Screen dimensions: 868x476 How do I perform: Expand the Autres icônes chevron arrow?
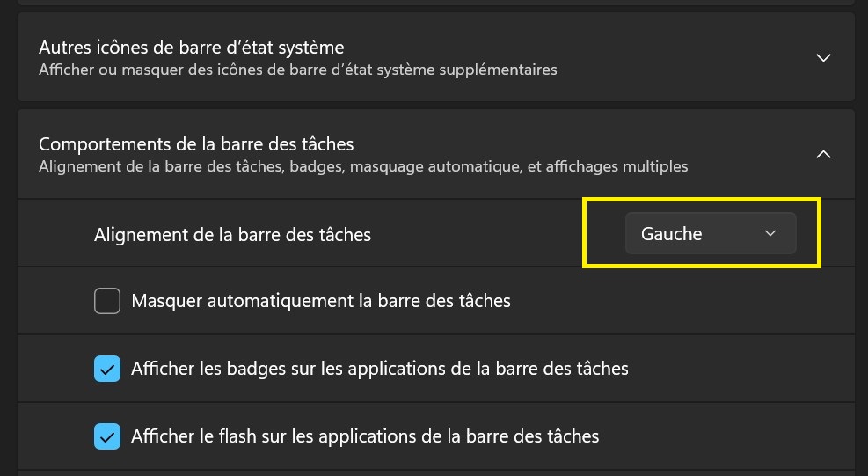(823, 58)
